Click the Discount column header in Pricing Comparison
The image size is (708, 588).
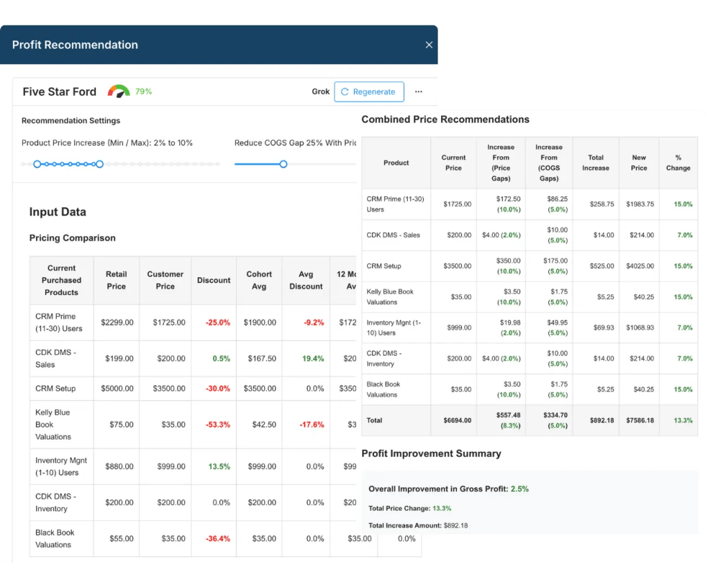point(213,281)
